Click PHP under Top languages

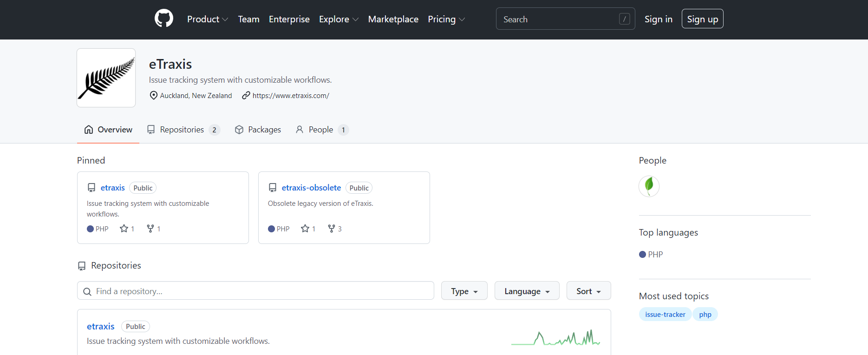[651, 254]
